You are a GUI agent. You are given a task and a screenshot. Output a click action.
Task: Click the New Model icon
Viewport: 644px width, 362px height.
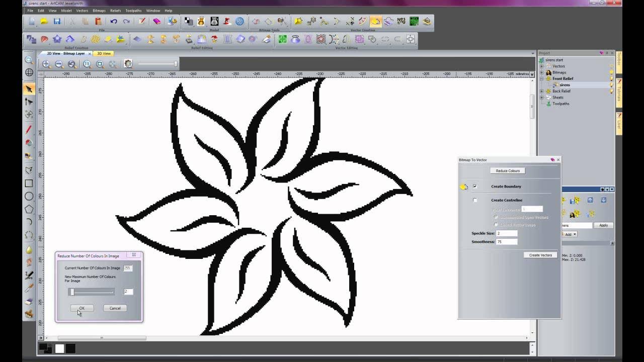tap(31, 21)
